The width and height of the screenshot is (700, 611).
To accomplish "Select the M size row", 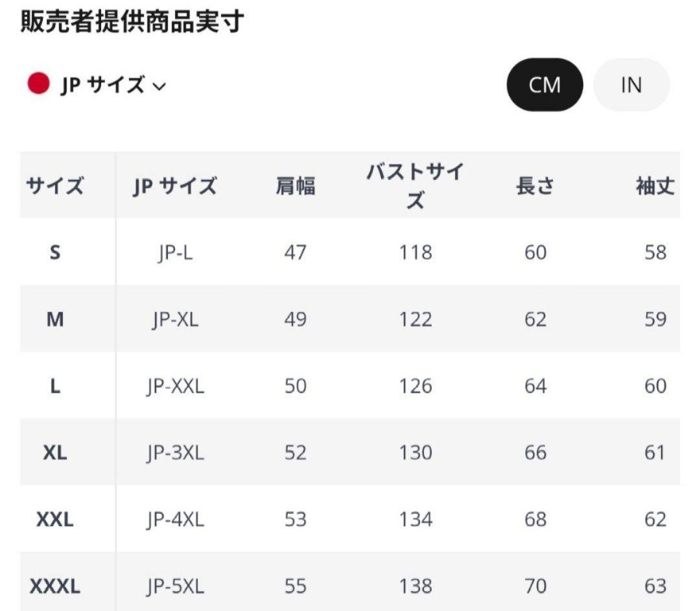I will 55,319.
